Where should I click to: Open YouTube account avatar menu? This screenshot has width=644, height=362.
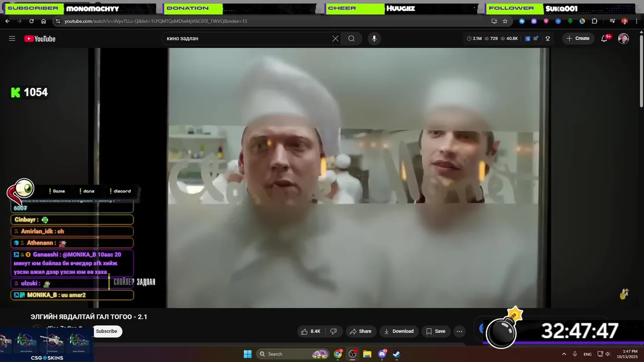(x=623, y=39)
